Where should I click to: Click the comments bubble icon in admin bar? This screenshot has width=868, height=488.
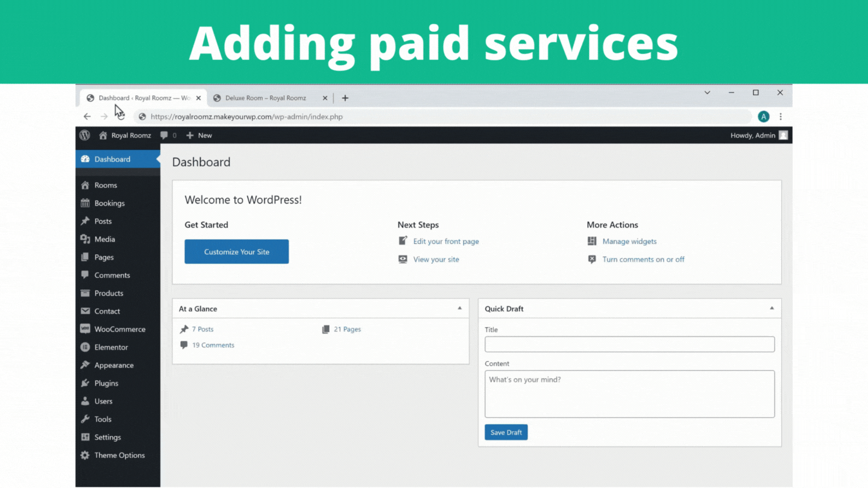coord(164,136)
